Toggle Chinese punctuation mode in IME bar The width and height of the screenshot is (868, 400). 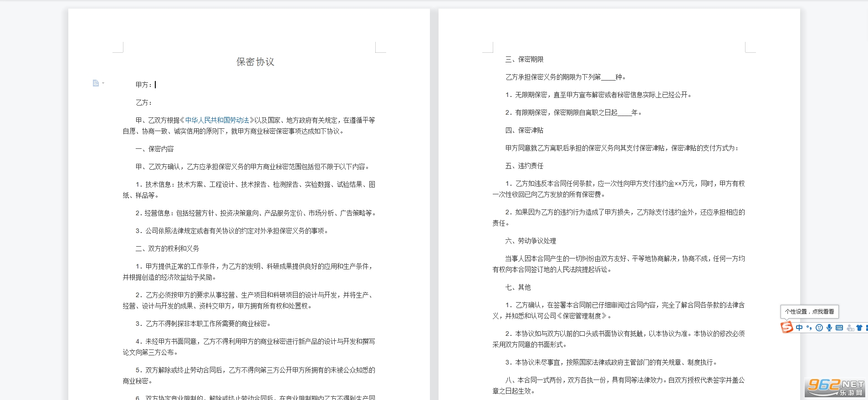809,328
